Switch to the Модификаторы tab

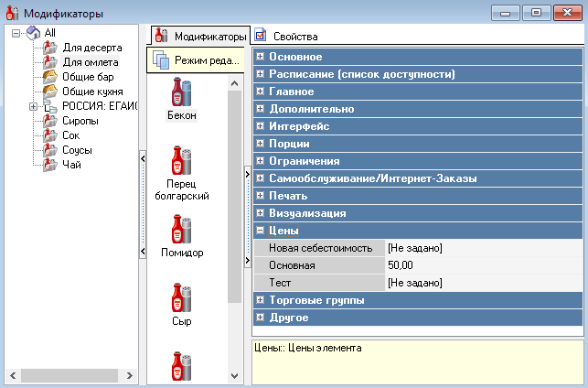coord(200,37)
